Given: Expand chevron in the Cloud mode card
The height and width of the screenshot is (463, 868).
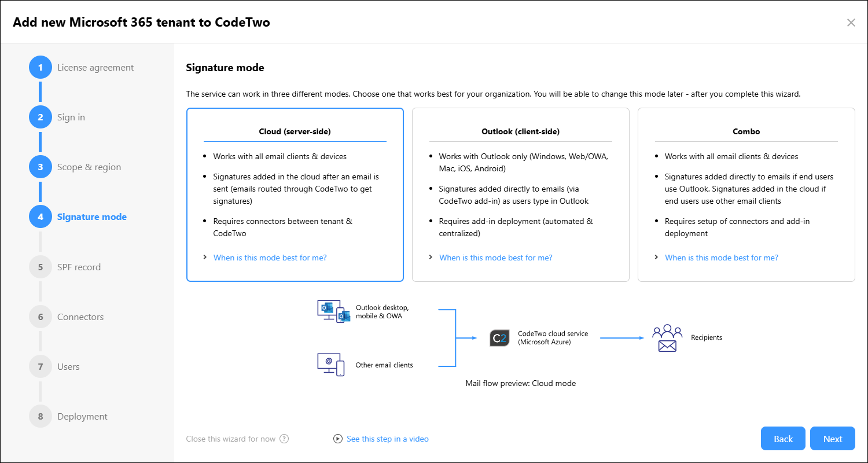Looking at the screenshot, I should click(205, 257).
